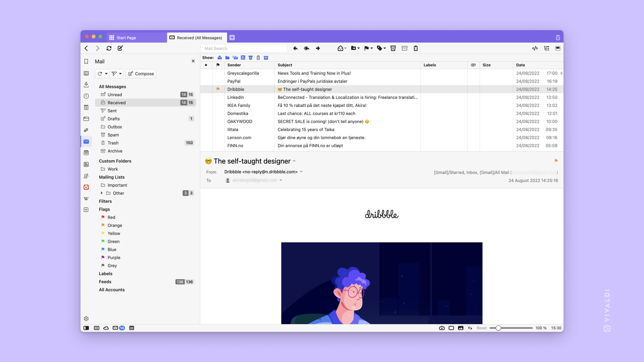The image size is (644, 362).
Task: Select the Received (All Messages) tab
Action: click(x=197, y=38)
